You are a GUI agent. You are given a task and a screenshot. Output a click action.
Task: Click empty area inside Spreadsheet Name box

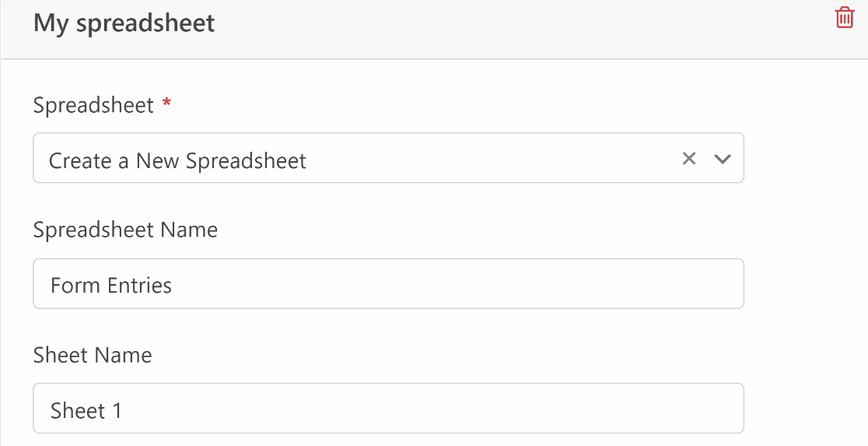pyautogui.click(x=454, y=283)
